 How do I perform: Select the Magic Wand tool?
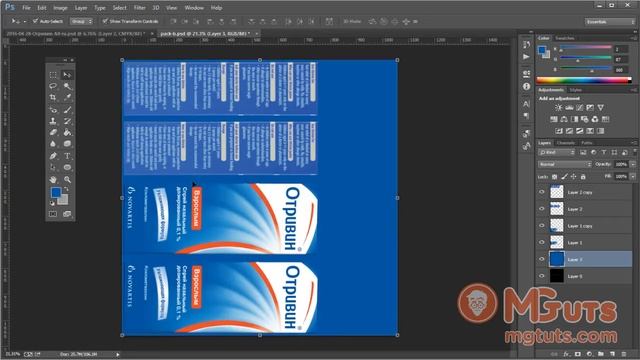coord(67,86)
